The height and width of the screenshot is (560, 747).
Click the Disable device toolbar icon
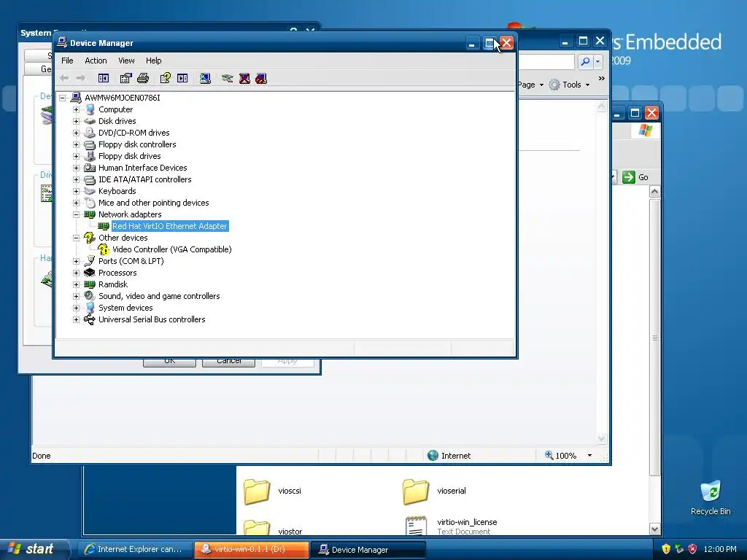pos(261,78)
